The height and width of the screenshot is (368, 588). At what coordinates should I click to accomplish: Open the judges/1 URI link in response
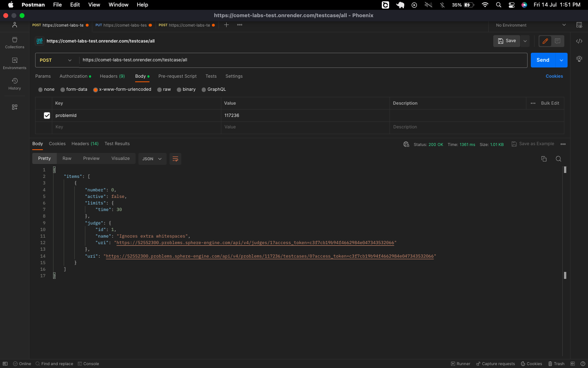255,243
